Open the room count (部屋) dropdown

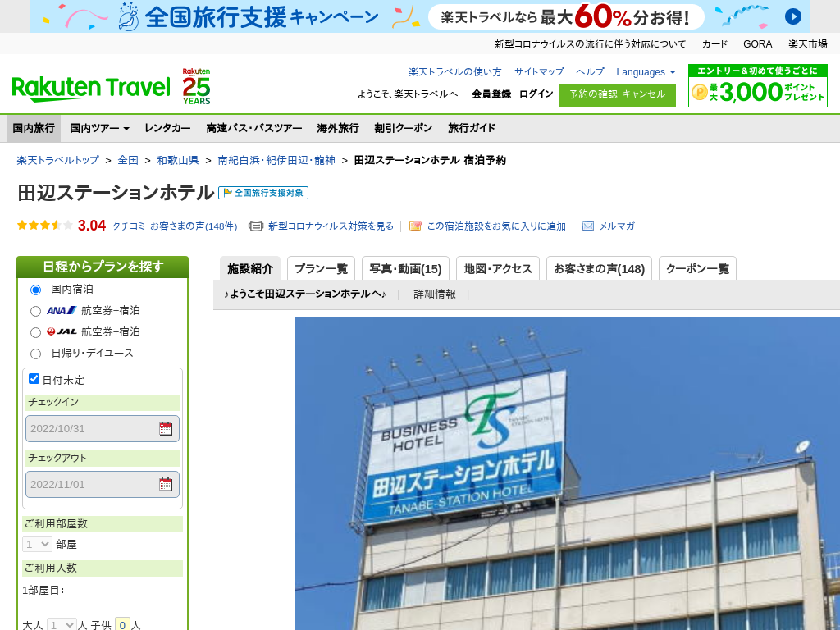point(37,545)
